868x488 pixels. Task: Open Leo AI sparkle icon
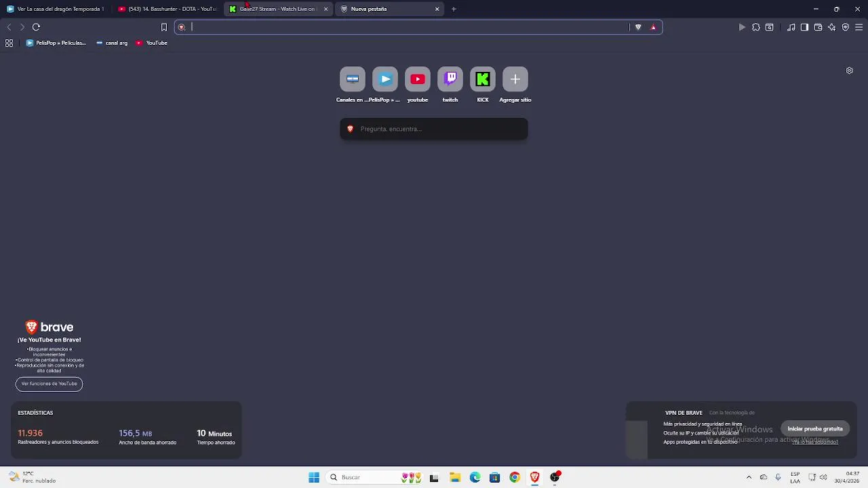831,27
